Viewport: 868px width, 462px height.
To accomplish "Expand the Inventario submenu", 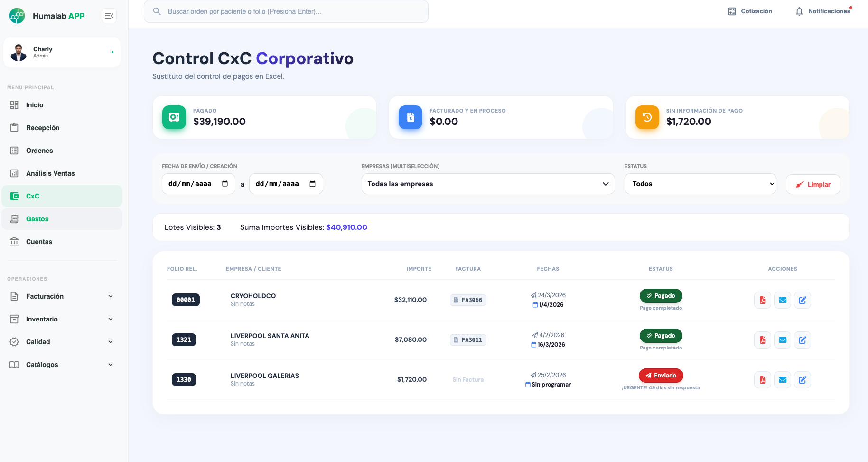I will (x=62, y=319).
